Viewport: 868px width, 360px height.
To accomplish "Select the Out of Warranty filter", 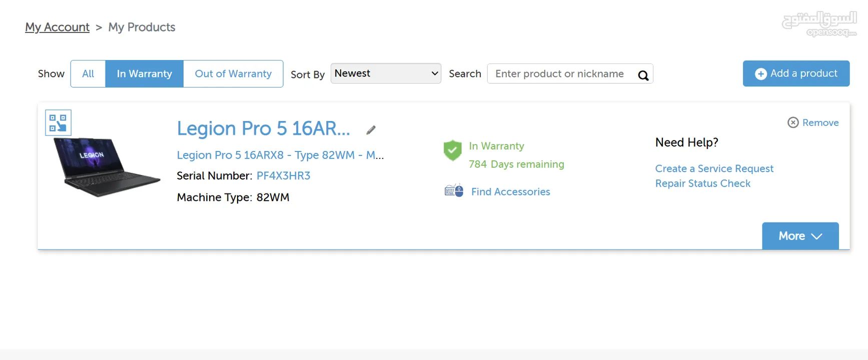I will pos(233,73).
